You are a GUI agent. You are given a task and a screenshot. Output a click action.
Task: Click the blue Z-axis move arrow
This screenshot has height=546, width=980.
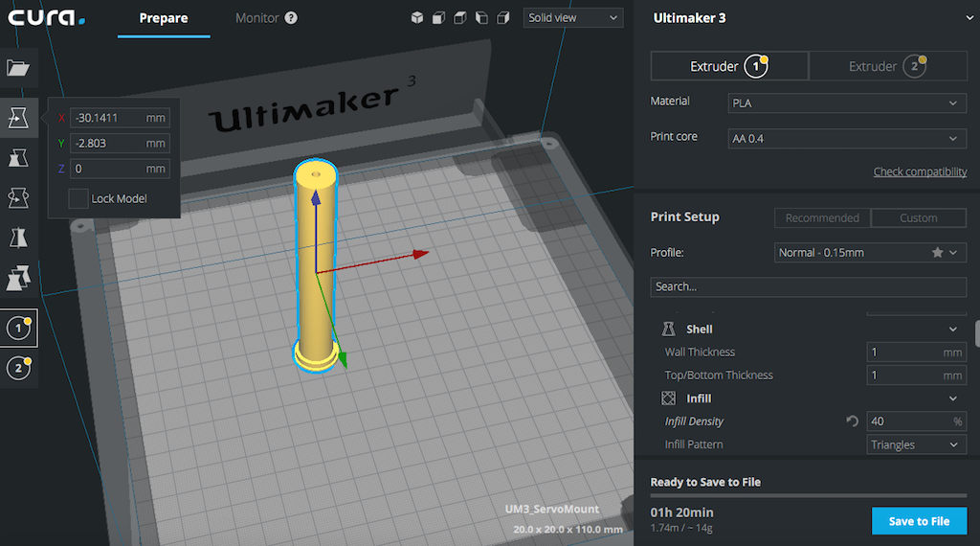point(316,197)
